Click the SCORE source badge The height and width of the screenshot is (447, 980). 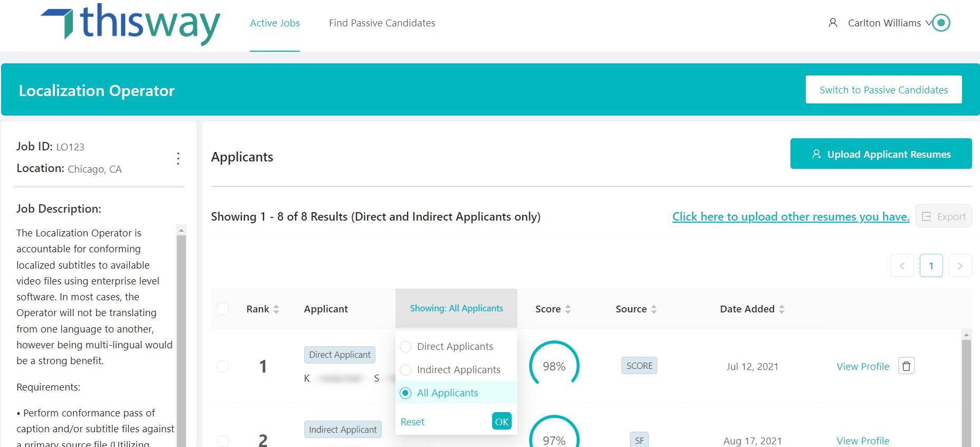[x=639, y=366]
